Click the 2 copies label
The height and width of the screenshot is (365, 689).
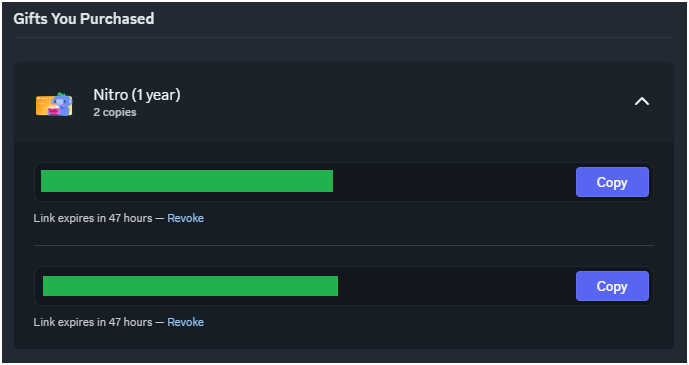click(x=115, y=112)
